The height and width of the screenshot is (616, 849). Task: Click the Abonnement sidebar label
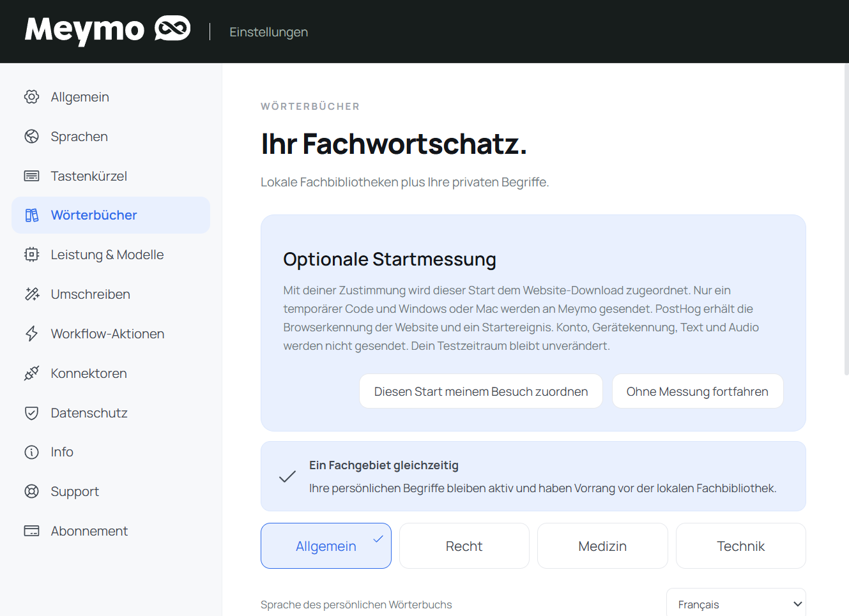(89, 531)
